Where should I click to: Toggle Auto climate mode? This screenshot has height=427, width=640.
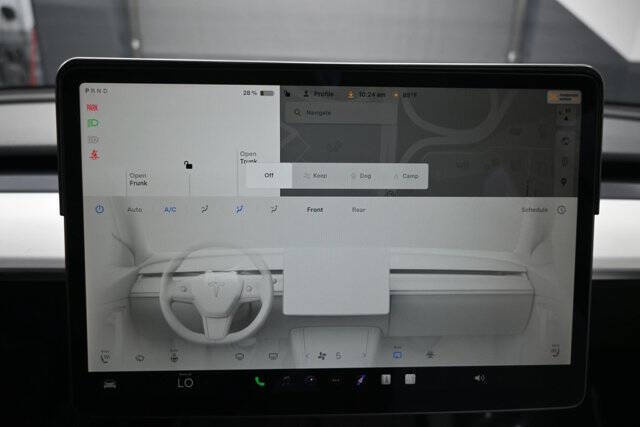click(135, 210)
